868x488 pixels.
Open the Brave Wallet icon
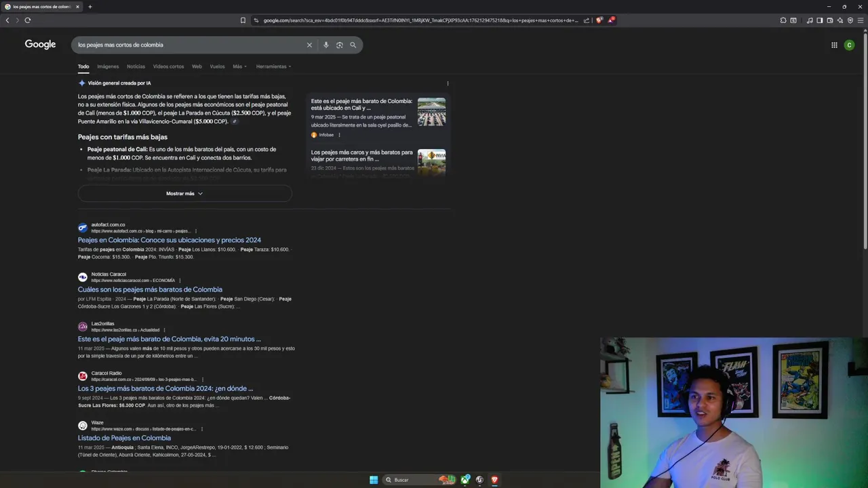[830, 20]
